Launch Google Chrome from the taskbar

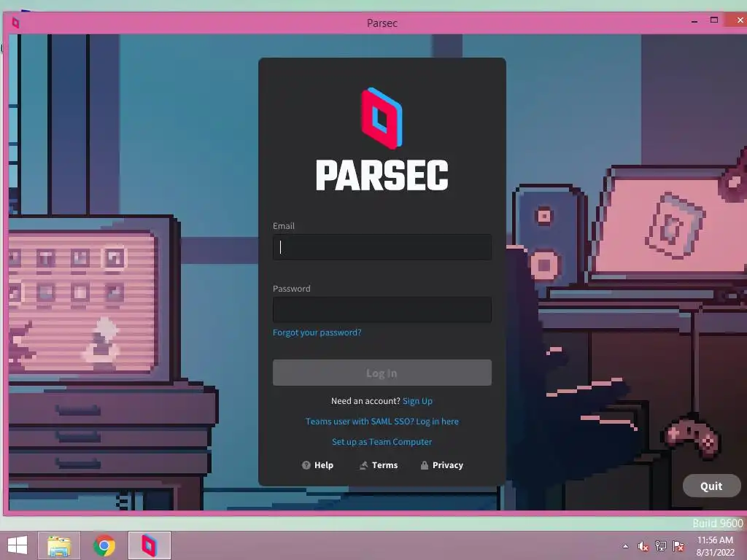coord(104,545)
